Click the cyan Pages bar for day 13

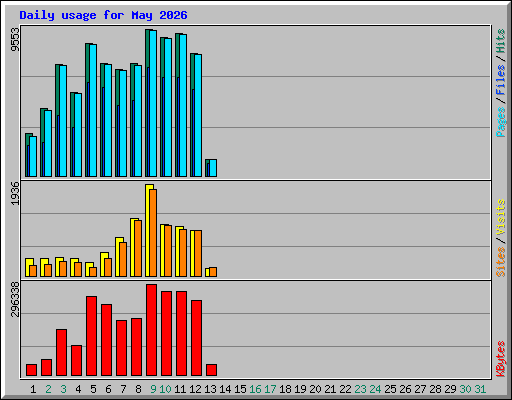coord(213,168)
